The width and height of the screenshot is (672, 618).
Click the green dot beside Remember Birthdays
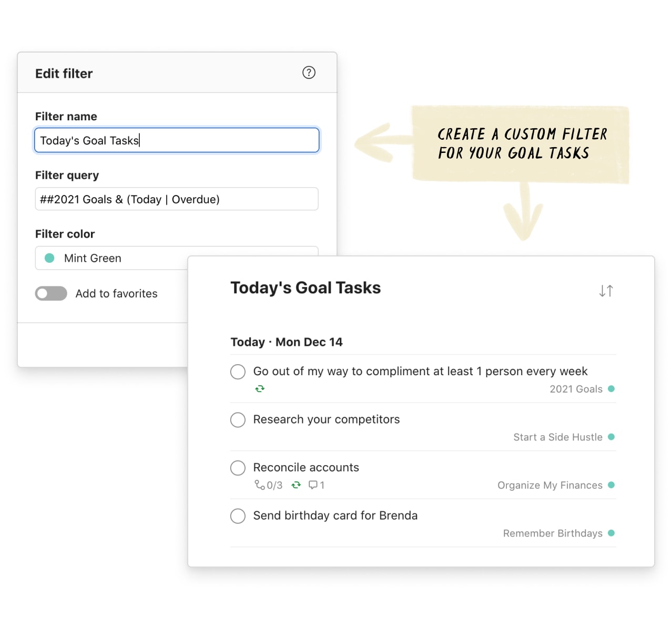[x=612, y=533]
